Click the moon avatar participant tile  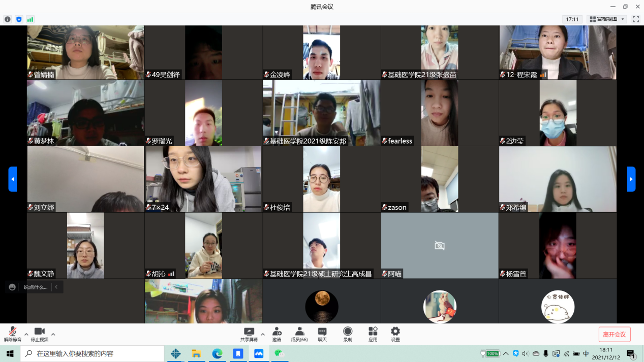pos(322,301)
